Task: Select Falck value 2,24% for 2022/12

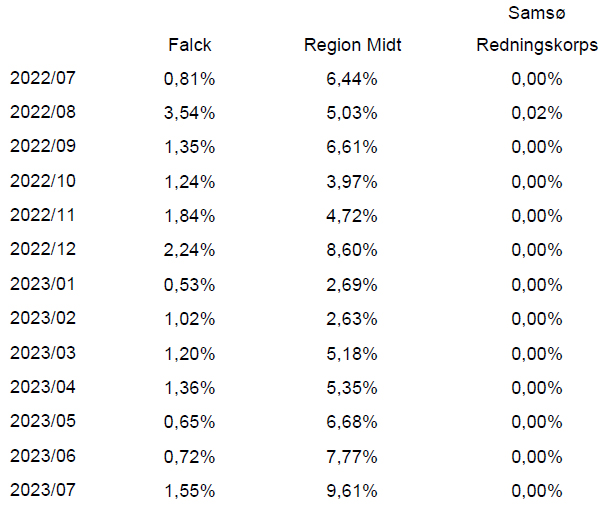Action: (x=189, y=250)
